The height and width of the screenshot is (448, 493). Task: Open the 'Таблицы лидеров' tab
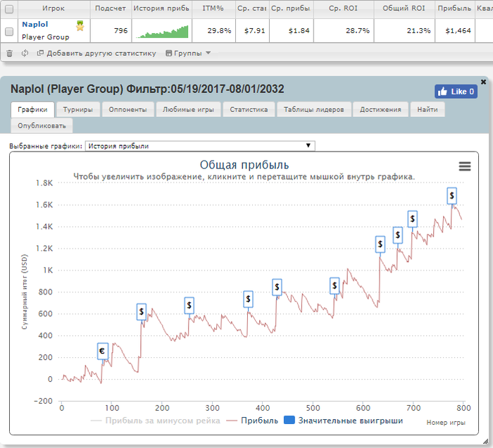[x=314, y=109]
